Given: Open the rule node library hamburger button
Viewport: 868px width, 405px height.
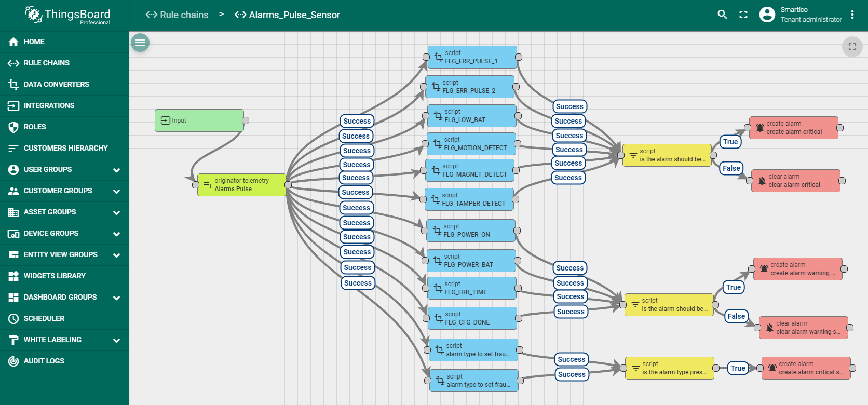Looking at the screenshot, I should [140, 43].
